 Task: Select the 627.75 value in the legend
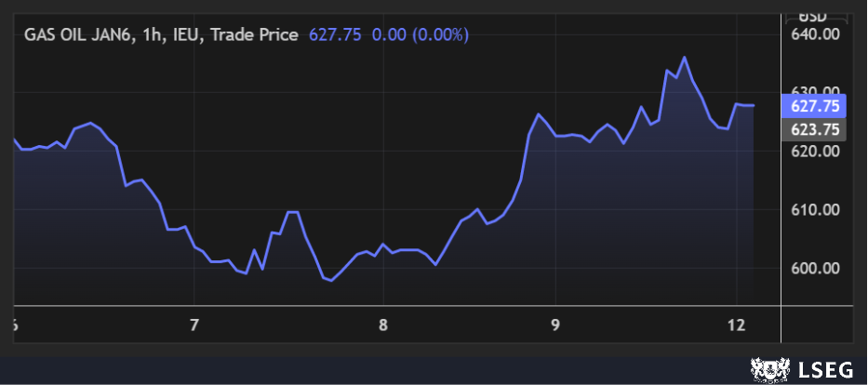(x=335, y=35)
